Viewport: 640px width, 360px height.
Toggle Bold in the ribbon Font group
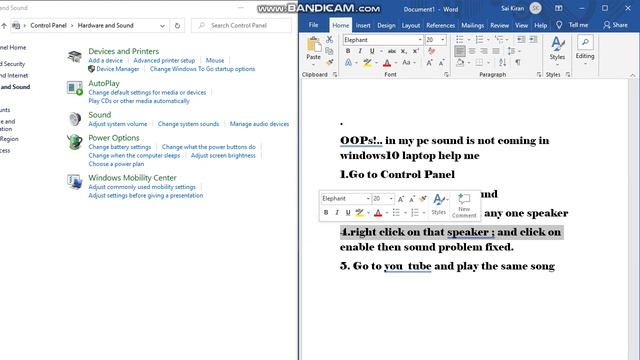348,51
